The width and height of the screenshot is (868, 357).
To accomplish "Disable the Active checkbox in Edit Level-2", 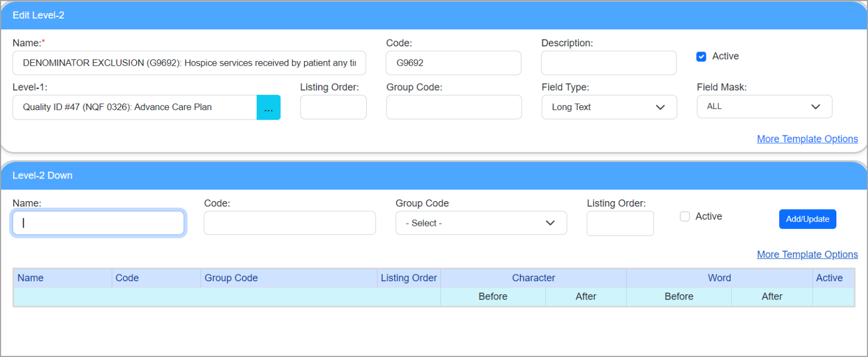I will click(701, 56).
